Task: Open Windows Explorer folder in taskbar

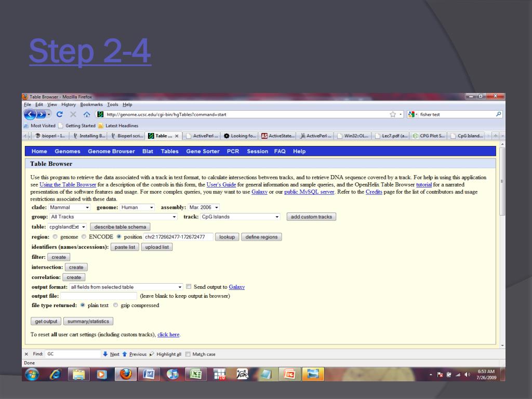Action: click(78, 375)
